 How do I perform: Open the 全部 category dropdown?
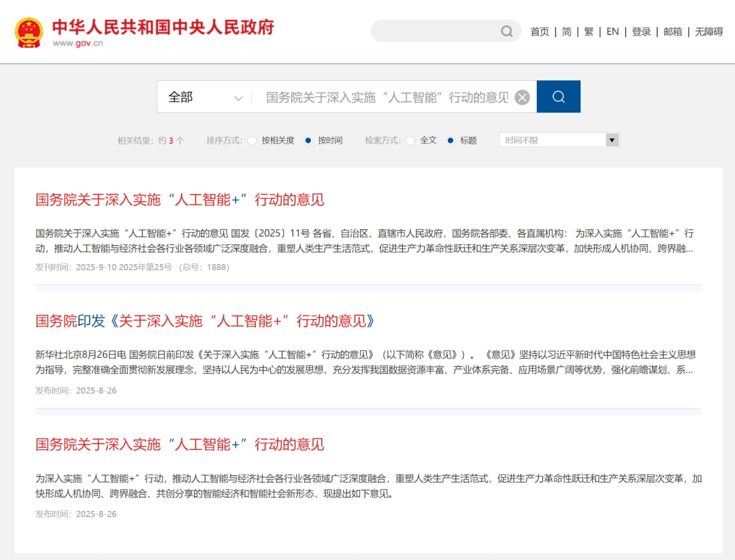pos(205,97)
